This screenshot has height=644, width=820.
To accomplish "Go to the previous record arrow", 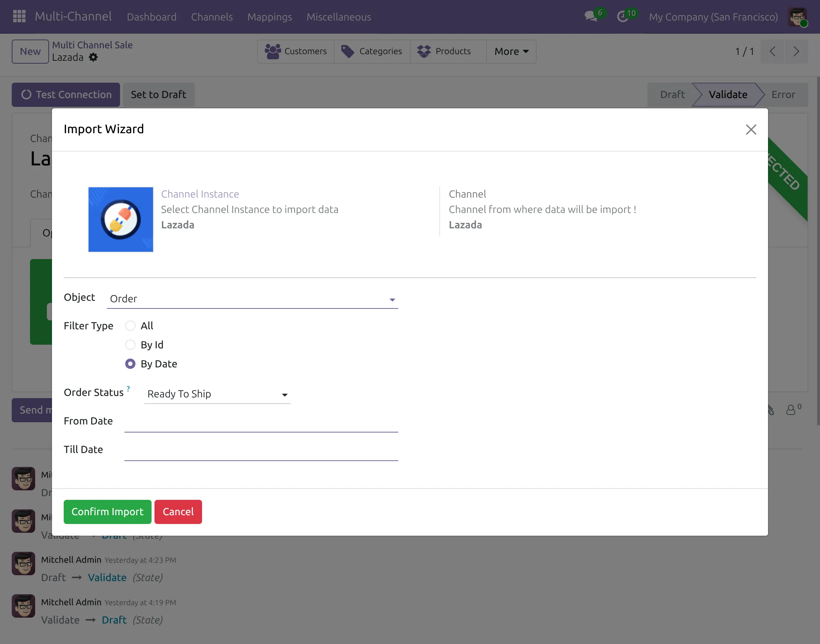I will (x=772, y=51).
